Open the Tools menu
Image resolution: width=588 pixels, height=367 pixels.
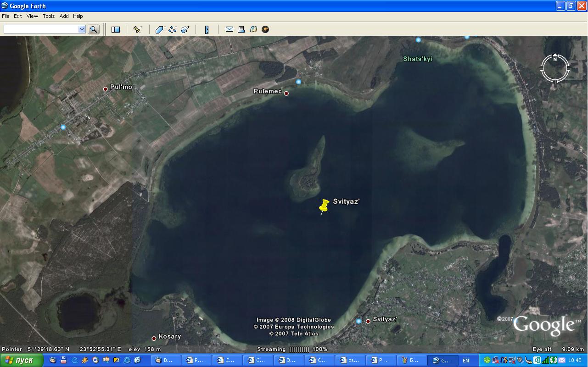point(49,16)
